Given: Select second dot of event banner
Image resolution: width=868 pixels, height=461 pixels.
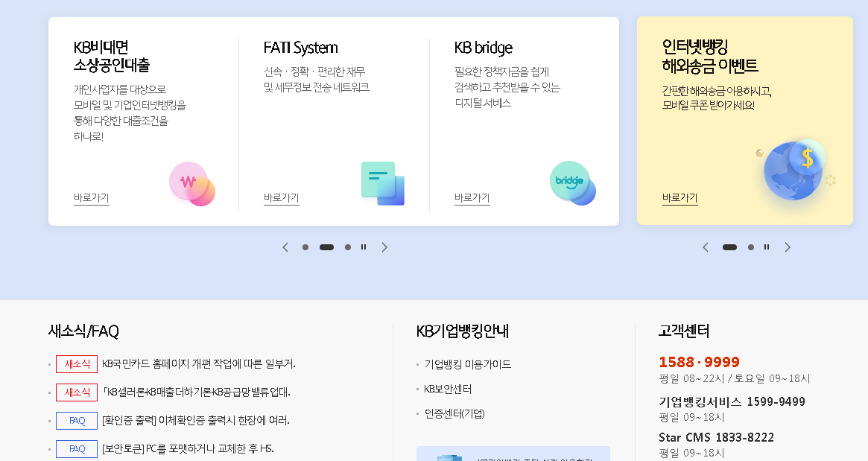Looking at the screenshot, I should pyautogui.click(x=750, y=247).
